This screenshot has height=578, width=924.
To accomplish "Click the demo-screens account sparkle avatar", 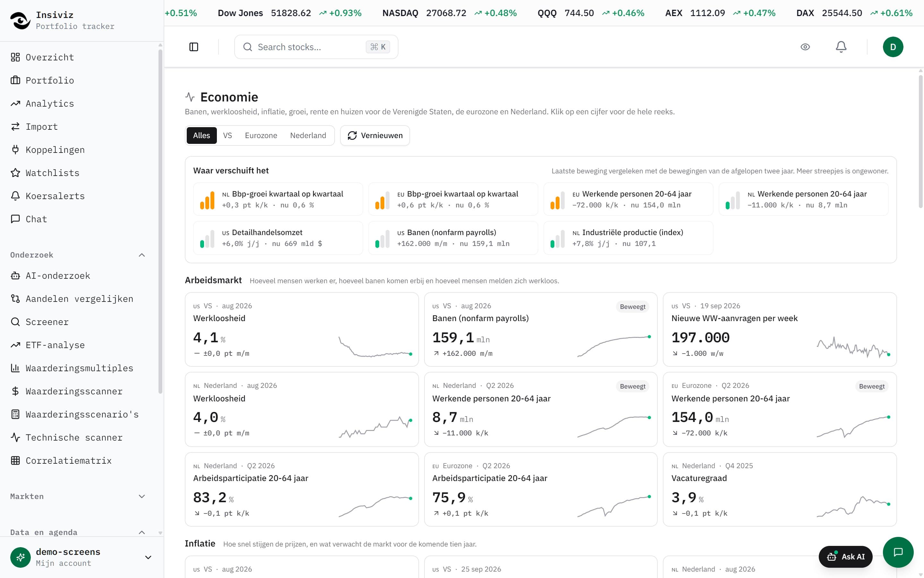I will (x=20, y=557).
